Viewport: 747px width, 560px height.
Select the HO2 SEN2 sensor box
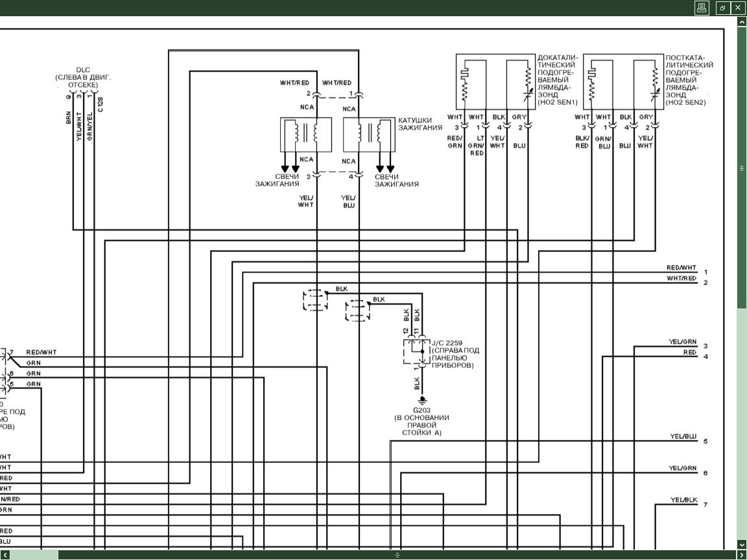tap(623, 82)
